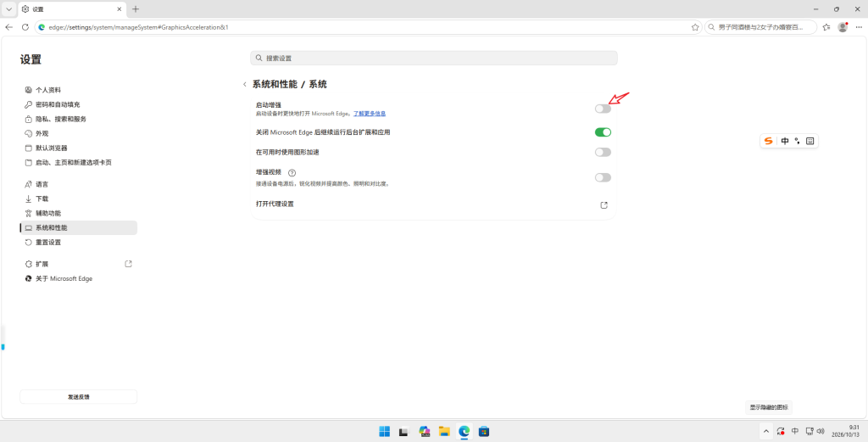The image size is (868, 442).
Task: Click the key icon beside 密码和自动填充
Action: click(x=28, y=104)
